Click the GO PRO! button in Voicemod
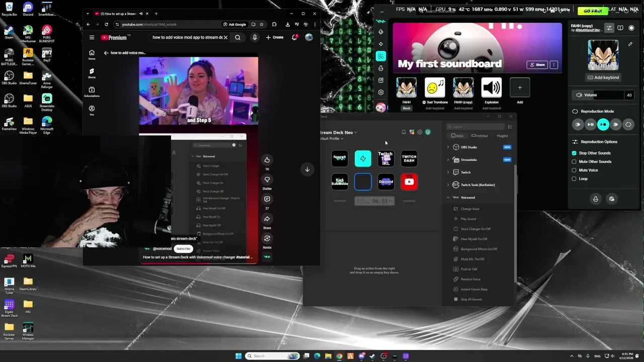This screenshot has height=362, width=644. [593, 11]
